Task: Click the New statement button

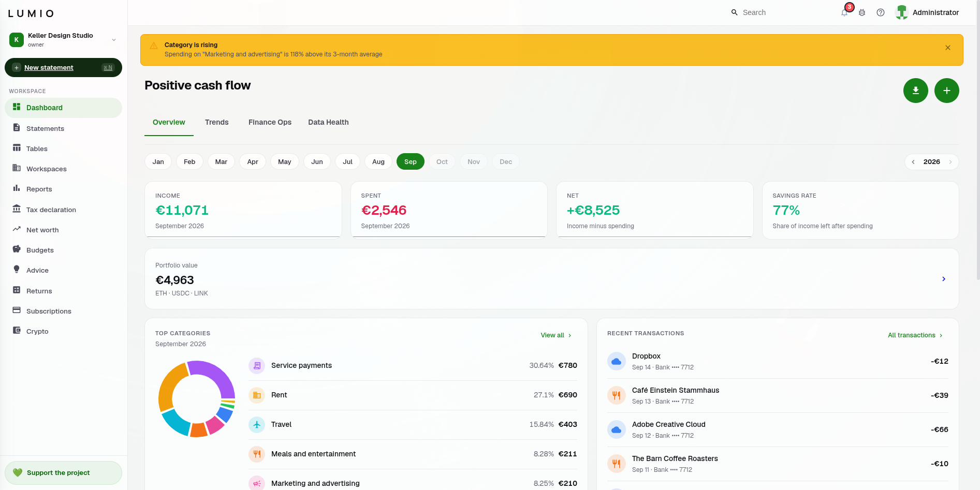Action: 63,67
